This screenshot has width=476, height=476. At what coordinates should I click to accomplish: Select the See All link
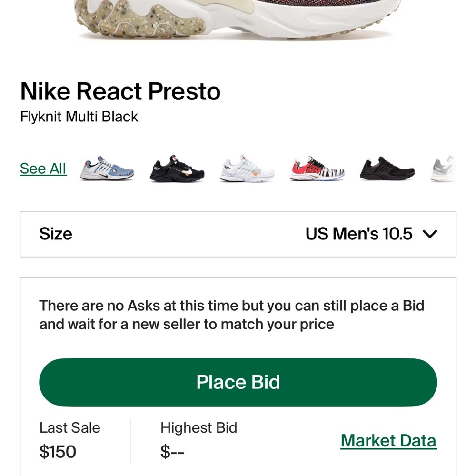[x=43, y=168]
